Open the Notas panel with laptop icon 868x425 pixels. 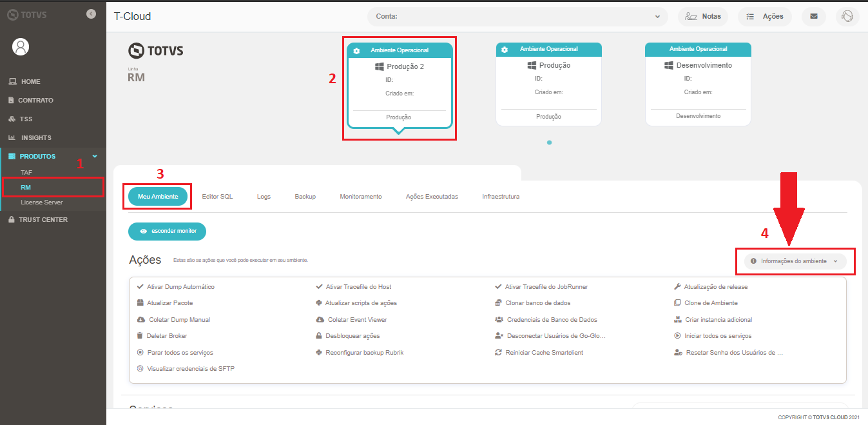pyautogui.click(x=702, y=16)
